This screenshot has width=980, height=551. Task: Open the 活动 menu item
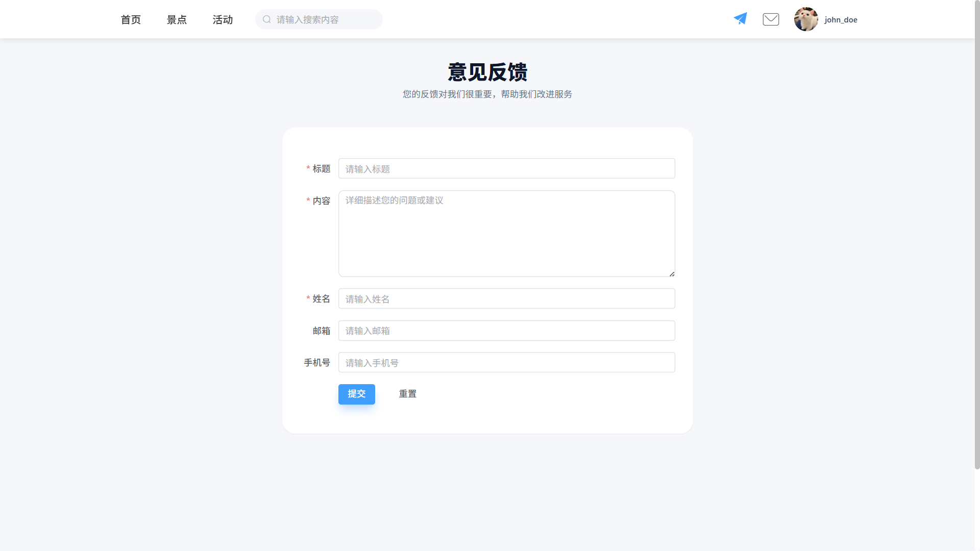pyautogui.click(x=223, y=20)
